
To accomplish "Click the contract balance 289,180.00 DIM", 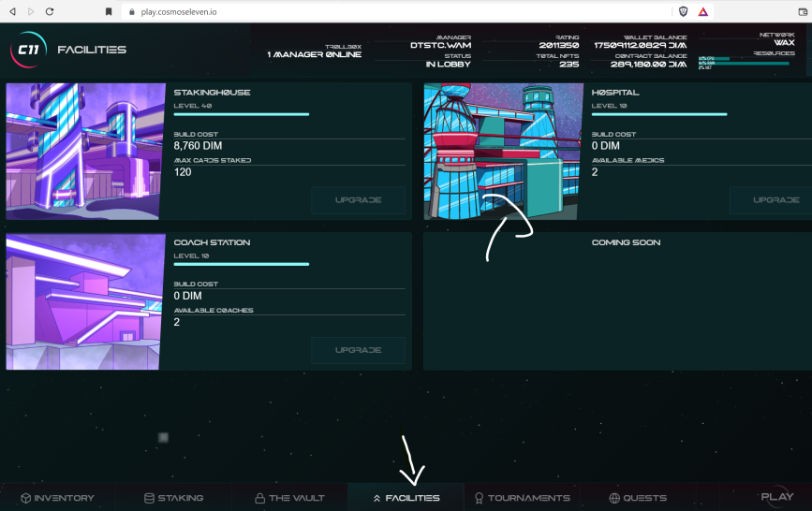I will coord(649,65).
